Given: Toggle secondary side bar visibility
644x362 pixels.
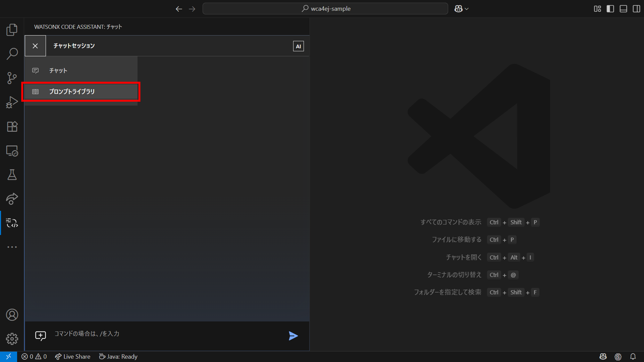Looking at the screenshot, I should pyautogui.click(x=636, y=9).
